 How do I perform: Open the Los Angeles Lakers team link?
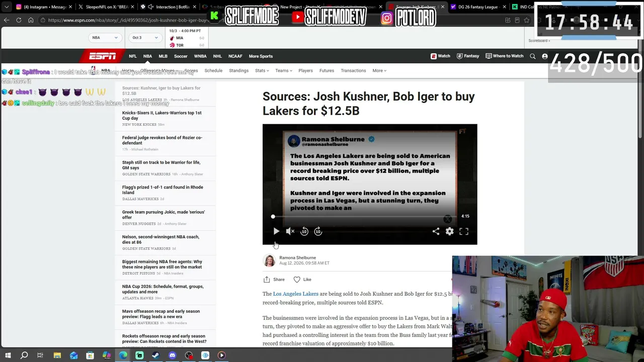[x=296, y=294]
